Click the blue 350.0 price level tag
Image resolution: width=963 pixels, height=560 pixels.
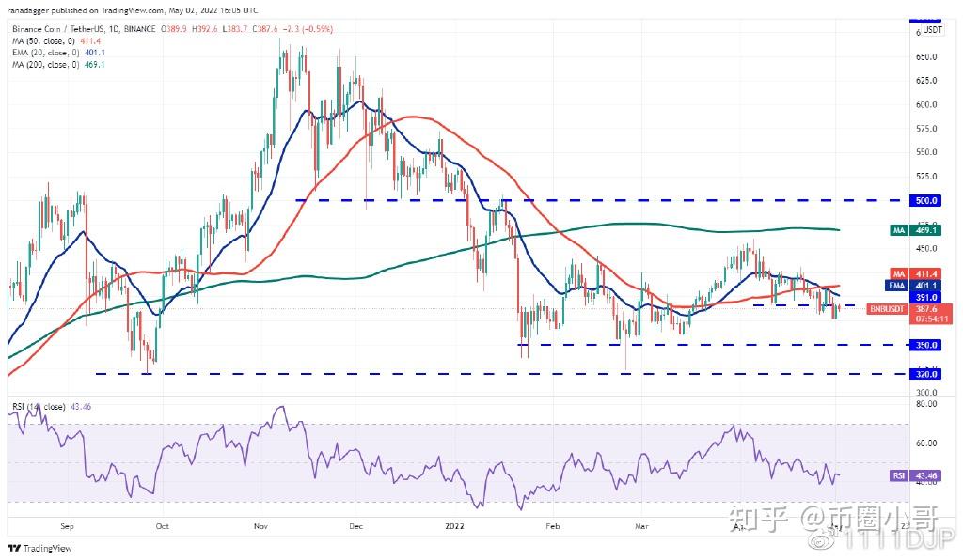(x=925, y=345)
